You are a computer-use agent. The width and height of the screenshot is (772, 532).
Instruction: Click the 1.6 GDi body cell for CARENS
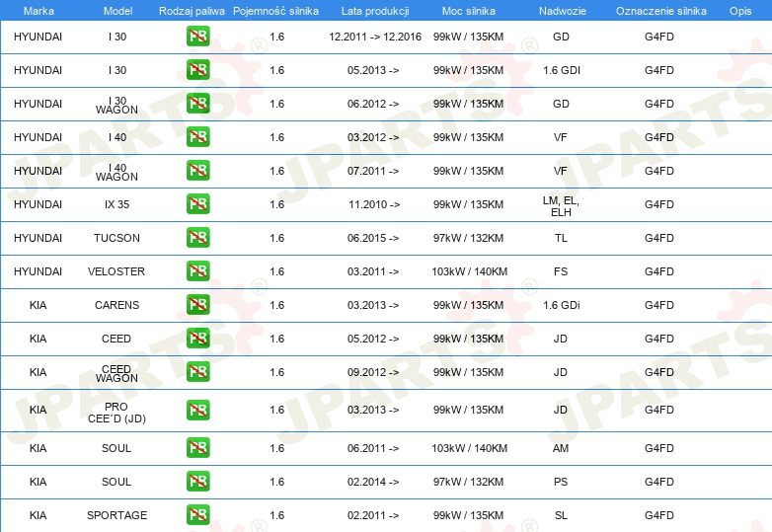point(562,305)
